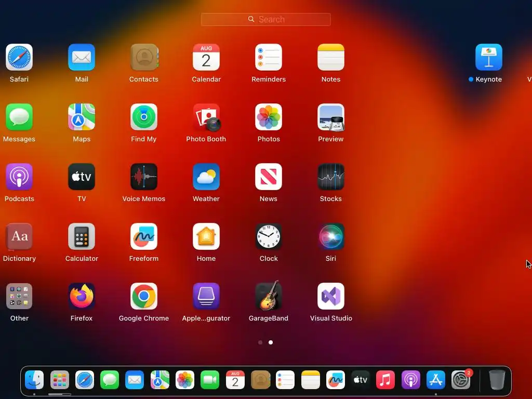Launch Mail from the Launchpad grid
The height and width of the screenshot is (399, 532).
pos(82,57)
